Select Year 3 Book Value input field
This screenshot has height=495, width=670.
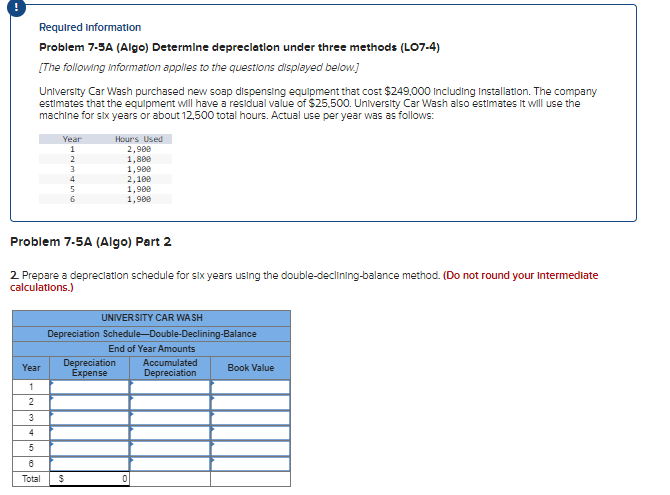[250, 418]
